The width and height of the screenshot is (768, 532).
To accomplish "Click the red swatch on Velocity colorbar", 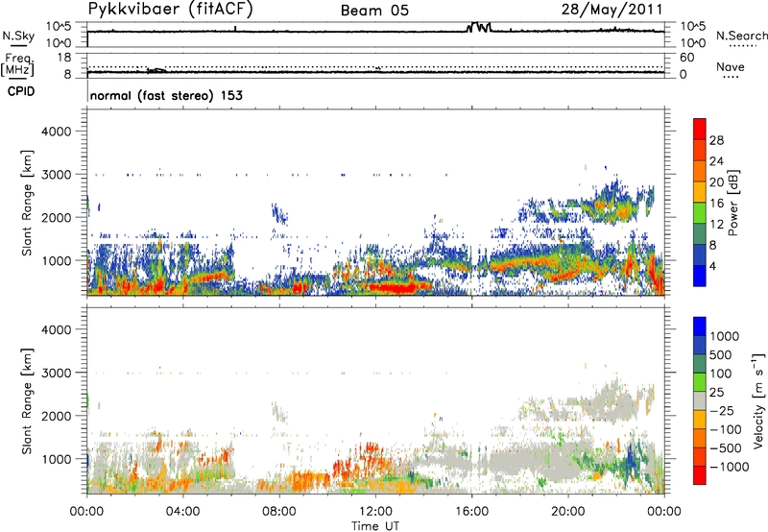I will [700, 475].
